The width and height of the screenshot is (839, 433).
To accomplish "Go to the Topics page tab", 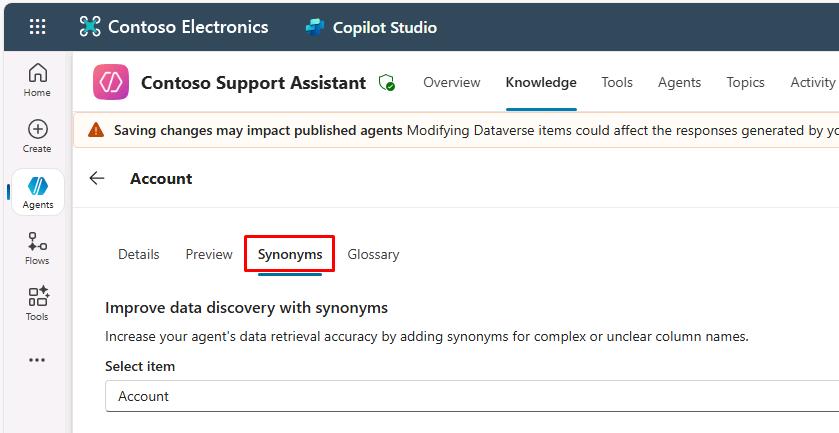I will 745,82.
